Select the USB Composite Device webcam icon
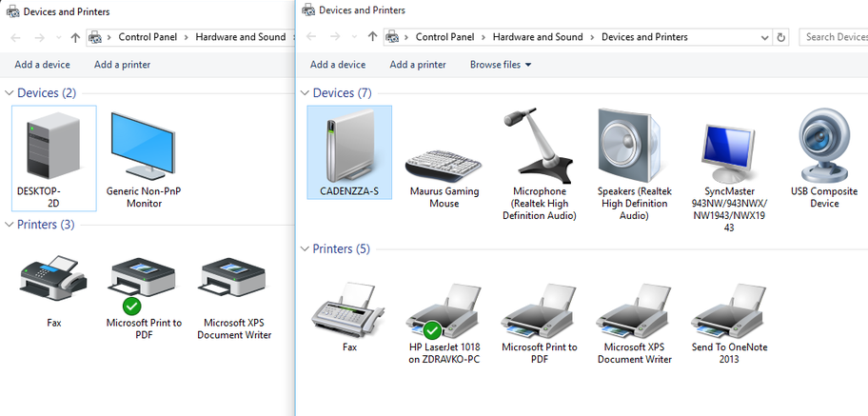Viewport: 868px width, 416px height. 824,148
